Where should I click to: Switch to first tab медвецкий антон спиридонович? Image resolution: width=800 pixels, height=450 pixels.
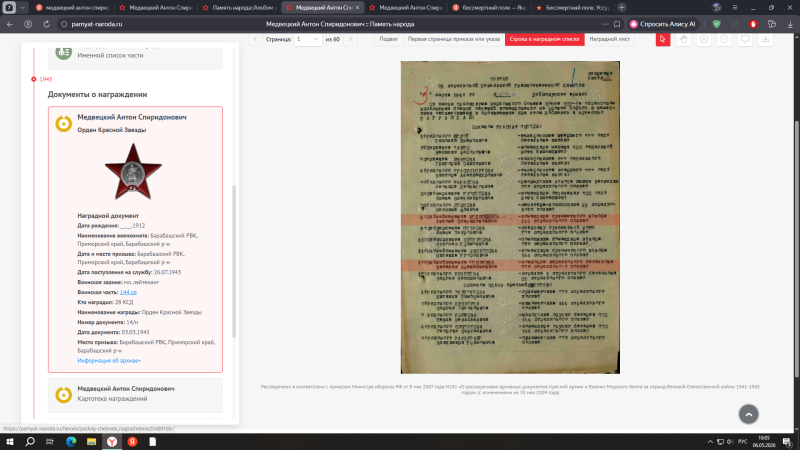click(71, 8)
